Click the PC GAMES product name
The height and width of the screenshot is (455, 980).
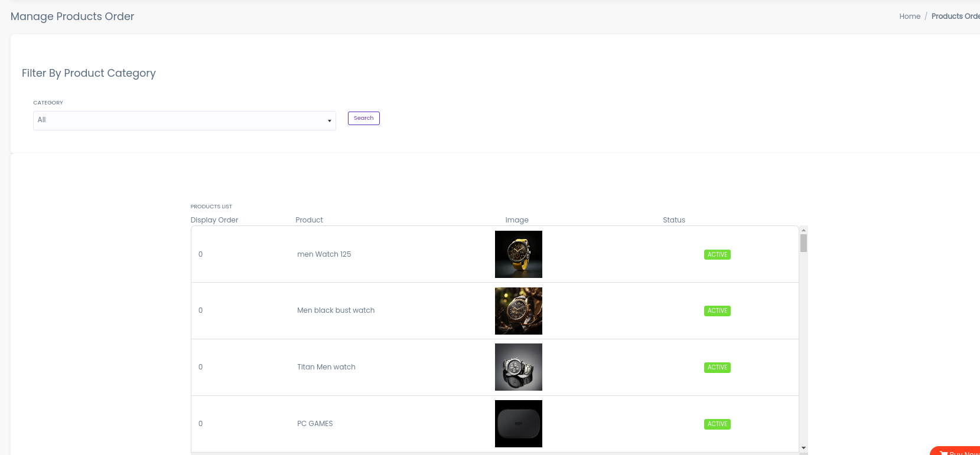pos(315,424)
